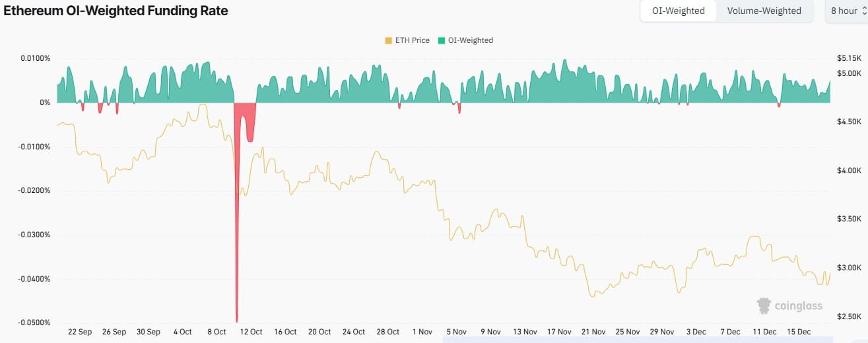This screenshot has height=343, width=868.
Task: Select the 22 Sep x-axis date label
Action: [80, 332]
